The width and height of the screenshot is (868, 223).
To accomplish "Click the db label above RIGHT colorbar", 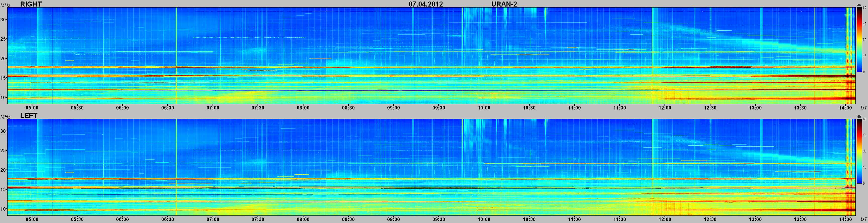I will tap(859, 5).
